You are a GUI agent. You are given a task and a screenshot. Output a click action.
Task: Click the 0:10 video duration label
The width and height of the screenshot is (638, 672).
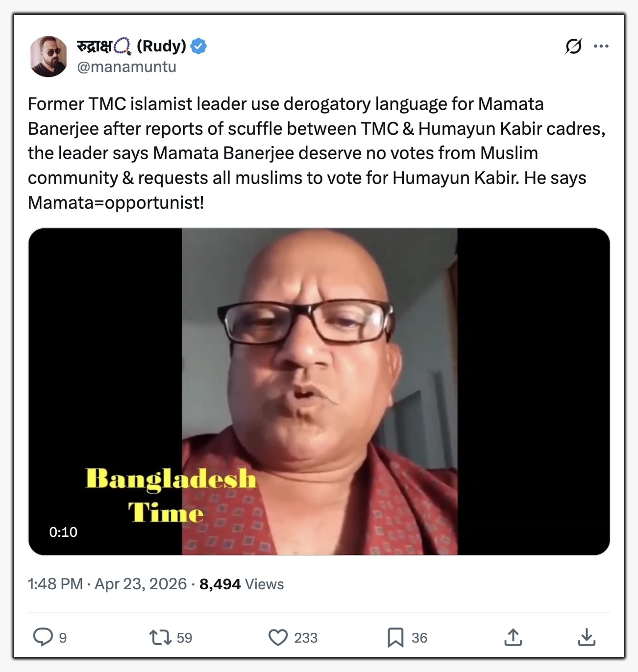click(x=63, y=532)
